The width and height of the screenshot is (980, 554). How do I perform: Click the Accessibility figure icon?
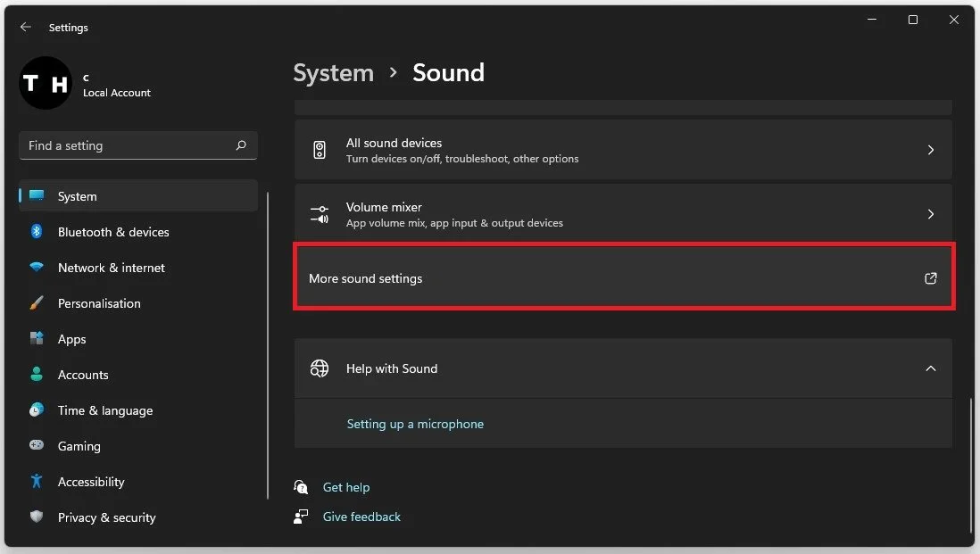pos(37,482)
